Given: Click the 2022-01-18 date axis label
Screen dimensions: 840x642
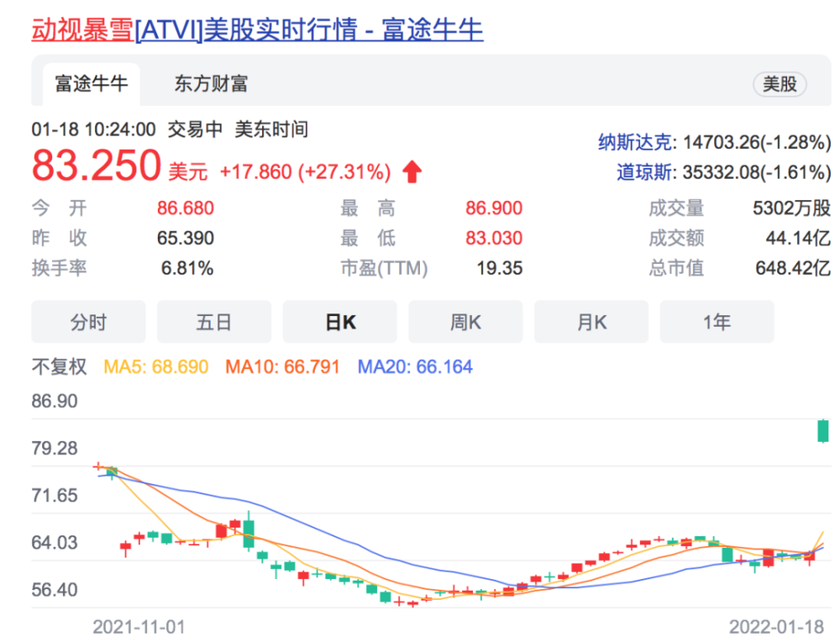Looking at the screenshot, I should click(x=777, y=627).
